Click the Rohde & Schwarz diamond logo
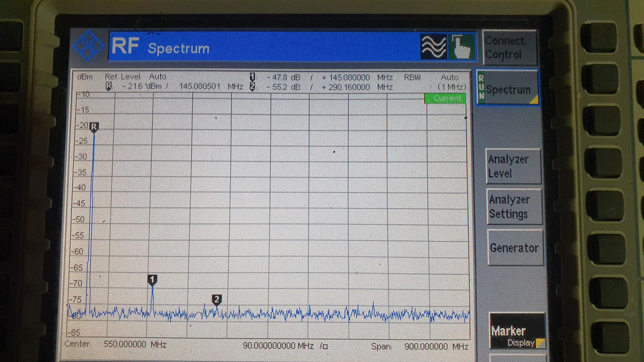This screenshot has height=362, width=644. [88, 46]
